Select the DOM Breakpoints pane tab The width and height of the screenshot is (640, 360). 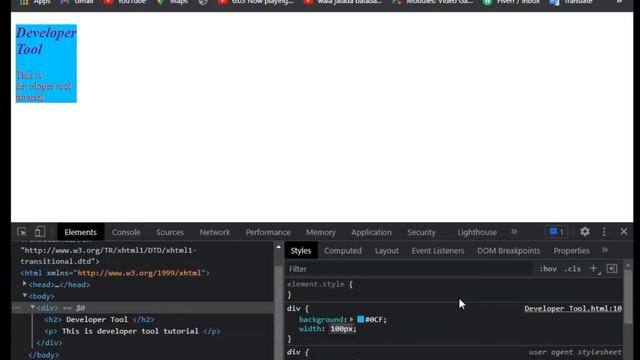click(x=509, y=251)
